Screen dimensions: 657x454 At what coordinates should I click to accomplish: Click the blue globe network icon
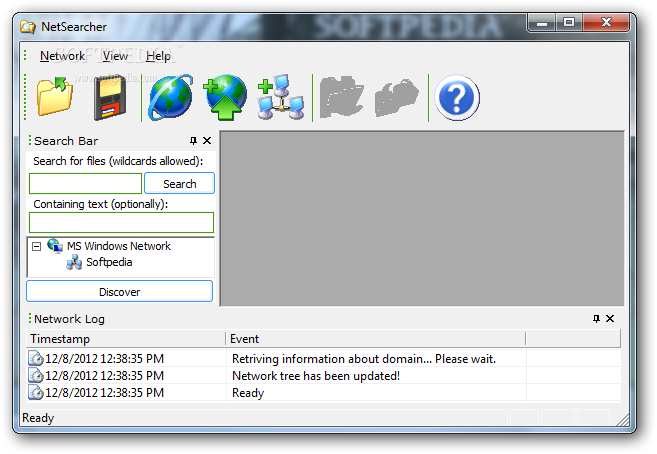[x=171, y=98]
